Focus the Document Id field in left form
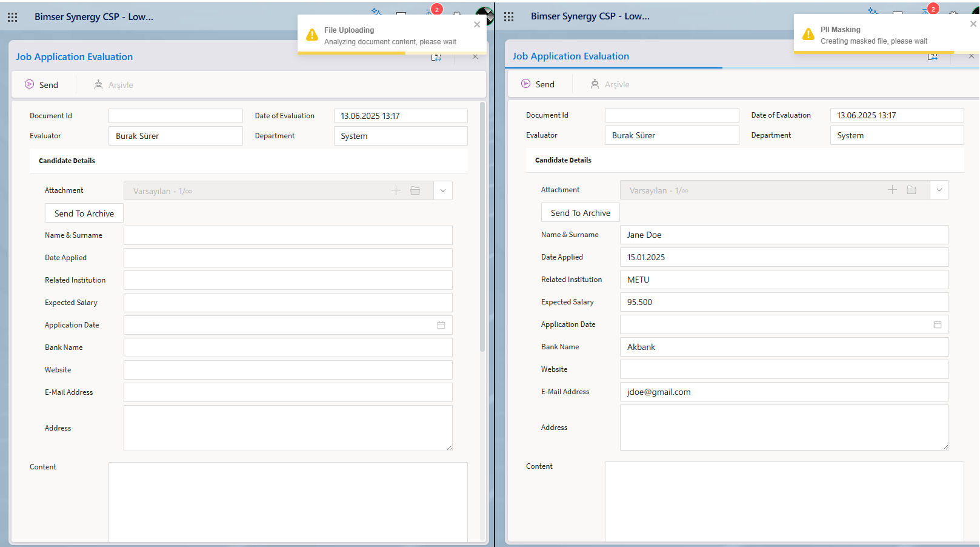This screenshot has width=980, height=547. coord(176,116)
